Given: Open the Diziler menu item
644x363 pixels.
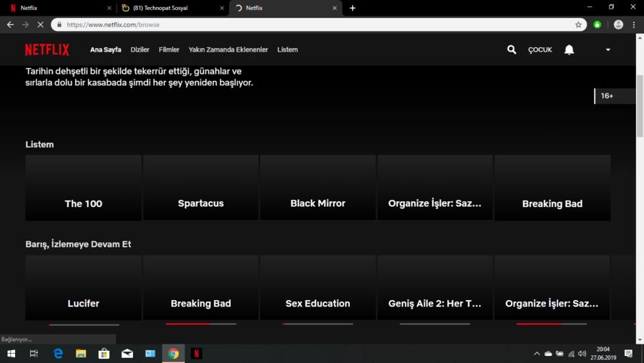Looking at the screenshot, I should click(x=140, y=49).
